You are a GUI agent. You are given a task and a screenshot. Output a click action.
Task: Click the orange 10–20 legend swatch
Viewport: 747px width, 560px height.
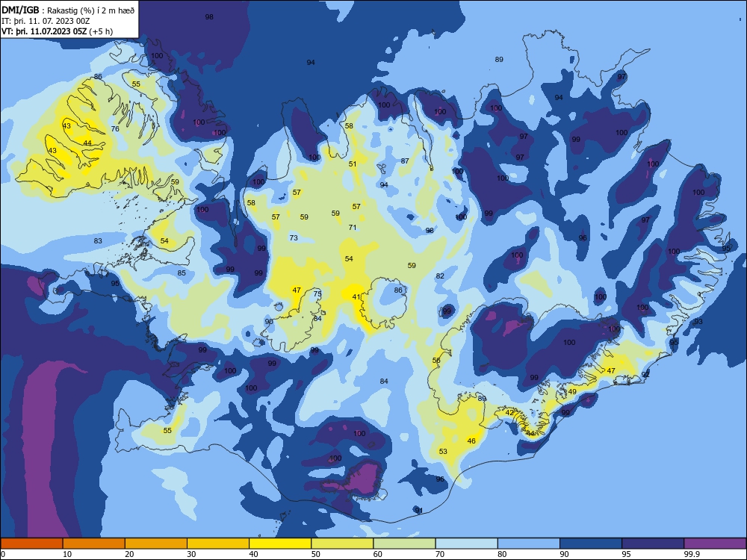click(x=94, y=544)
